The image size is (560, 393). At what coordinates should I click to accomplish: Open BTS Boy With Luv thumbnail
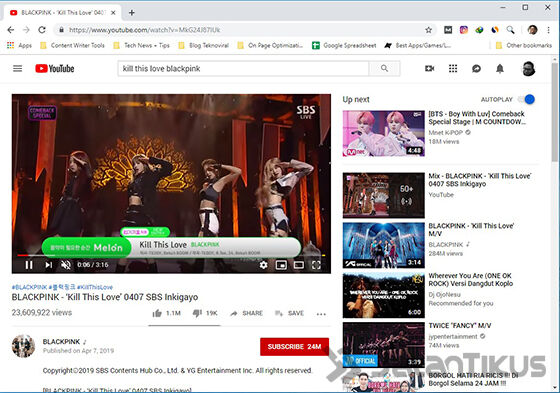click(384, 133)
